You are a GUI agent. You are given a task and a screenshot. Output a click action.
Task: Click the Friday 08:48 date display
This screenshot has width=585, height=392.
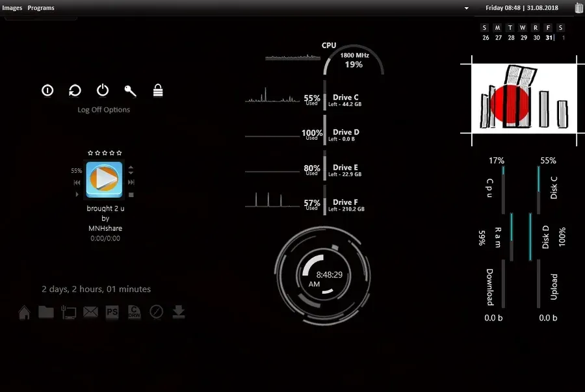522,8
